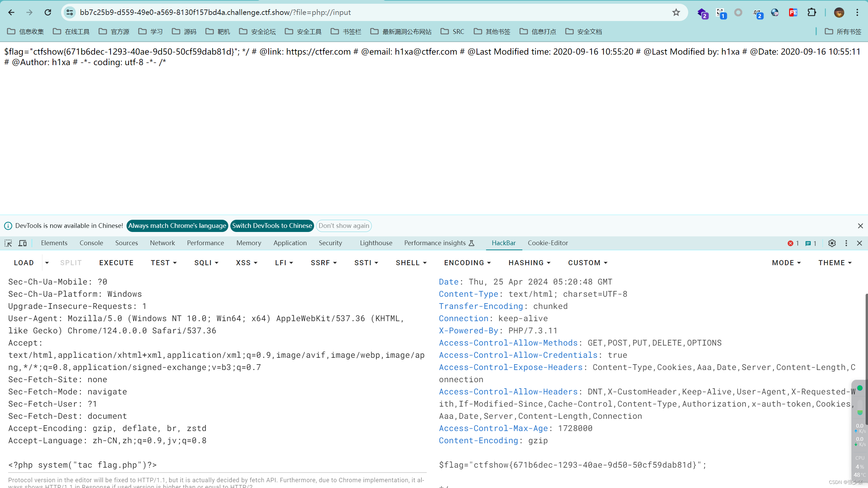Switch to the Network tab

[x=162, y=243]
